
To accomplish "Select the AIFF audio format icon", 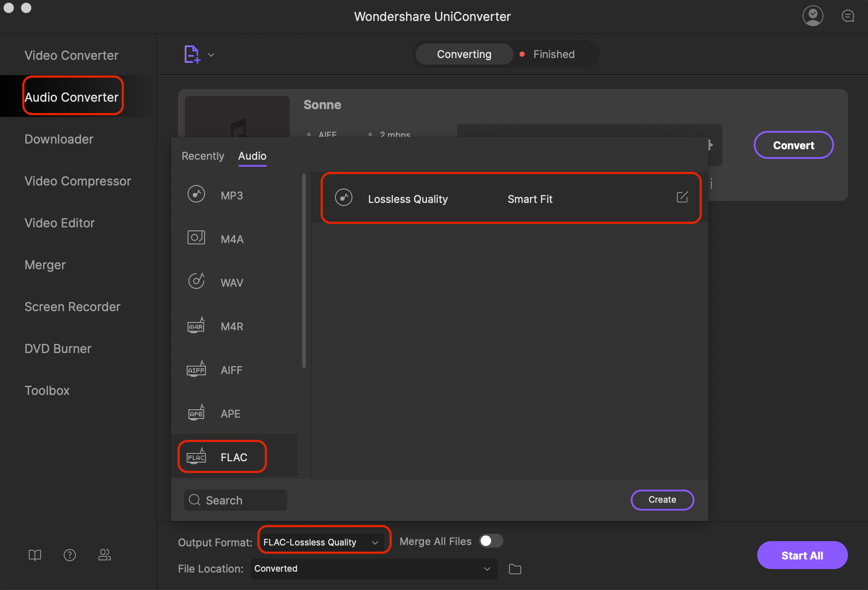I will [196, 369].
